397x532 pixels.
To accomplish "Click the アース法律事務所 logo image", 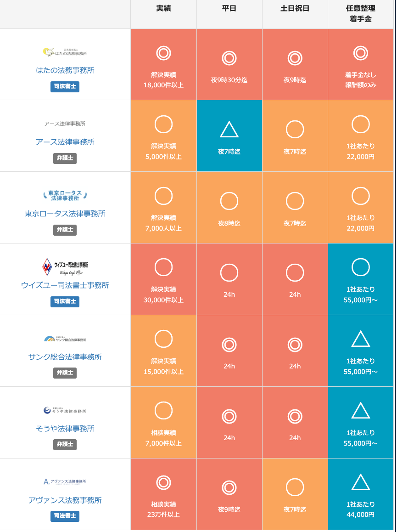I will (65, 124).
